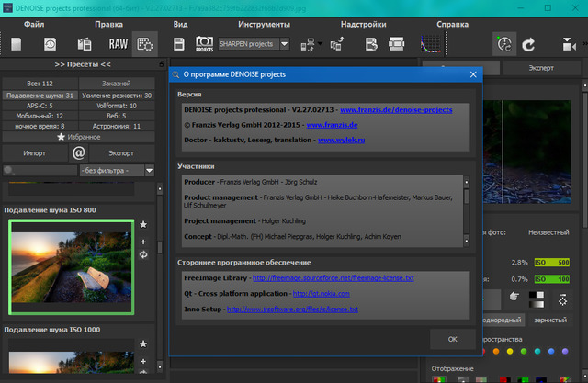Image resolution: width=588 pixels, height=383 pixels.
Task: Open the Projects camera icon in toolbar
Action: point(204,43)
